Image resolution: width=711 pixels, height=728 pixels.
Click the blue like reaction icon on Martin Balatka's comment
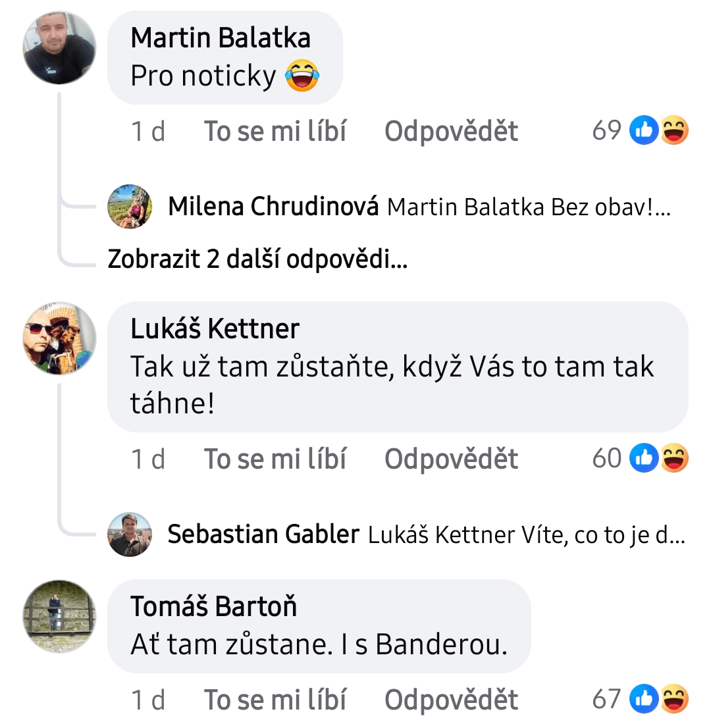coord(644,130)
